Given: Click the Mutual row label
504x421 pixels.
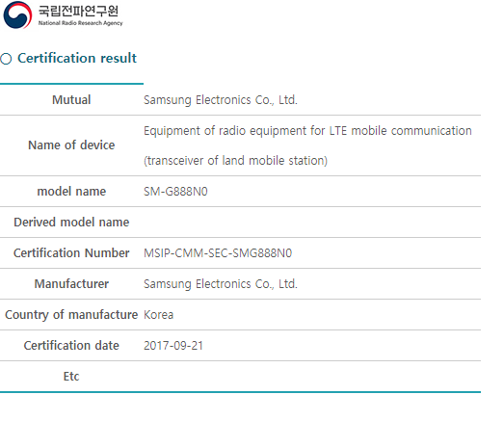Looking at the screenshot, I should tap(71, 100).
